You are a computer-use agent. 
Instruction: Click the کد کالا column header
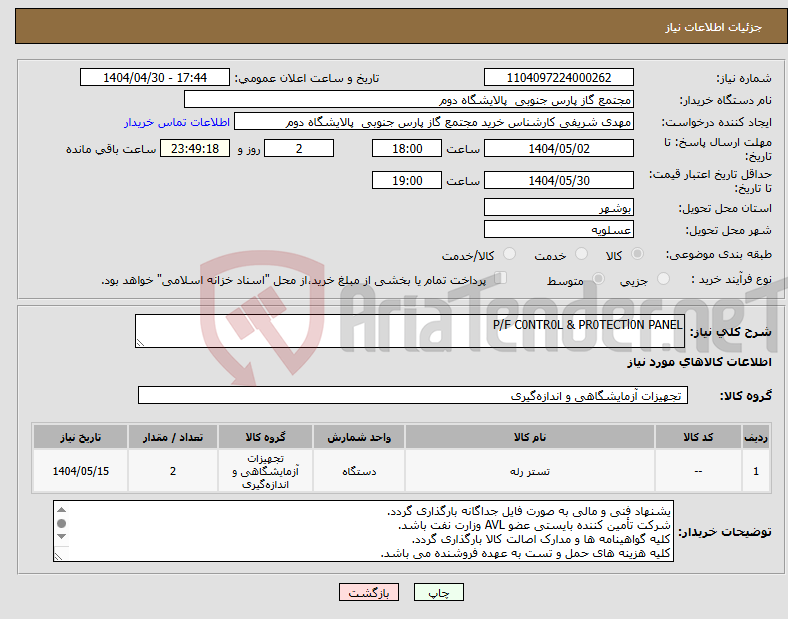click(698, 437)
